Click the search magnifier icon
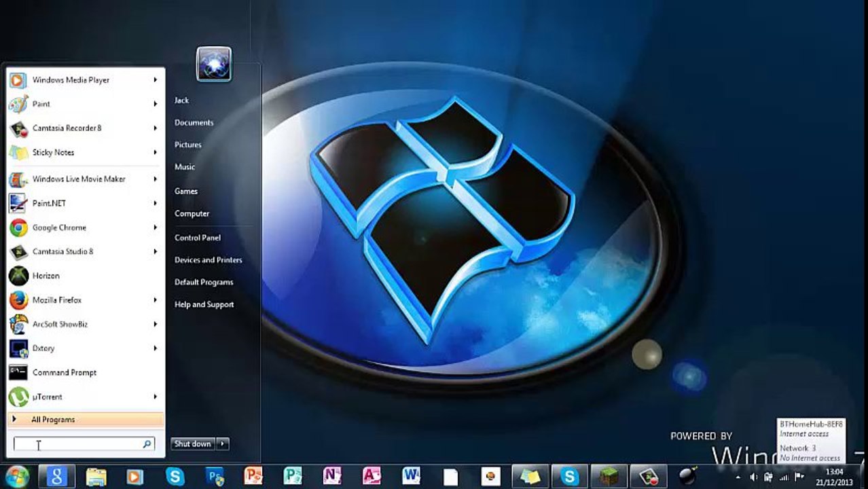 pyautogui.click(x=147, y=444)
